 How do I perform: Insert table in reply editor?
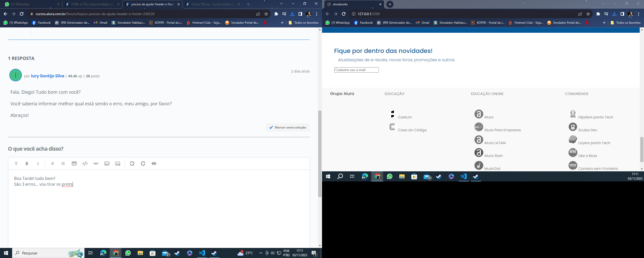(x=74, y=164)
